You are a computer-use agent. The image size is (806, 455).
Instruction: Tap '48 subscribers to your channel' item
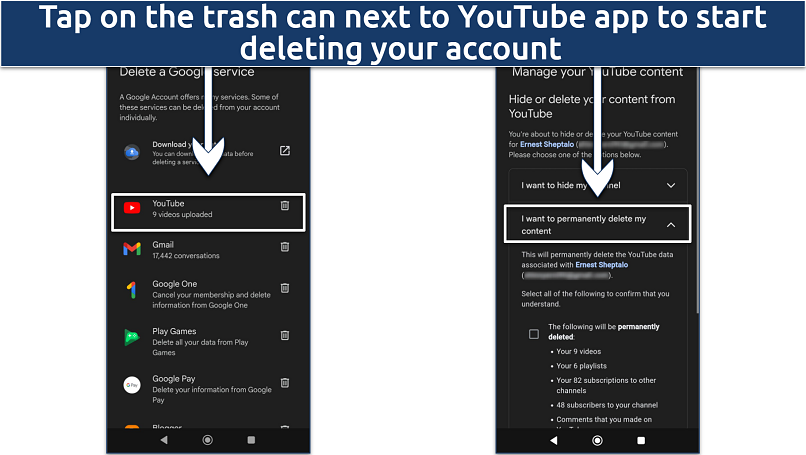(607, 405)
